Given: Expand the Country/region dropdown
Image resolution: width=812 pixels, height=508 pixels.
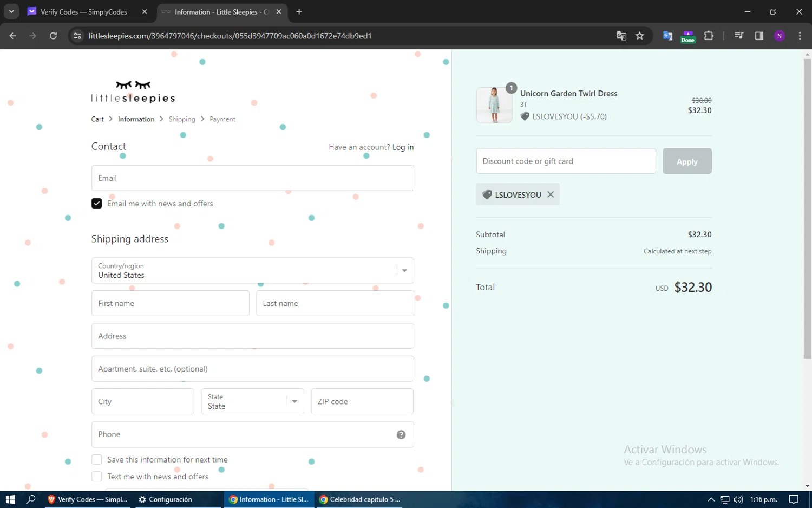Looking at the screenshot, I should pyautogui.click(x=404, y=271).
